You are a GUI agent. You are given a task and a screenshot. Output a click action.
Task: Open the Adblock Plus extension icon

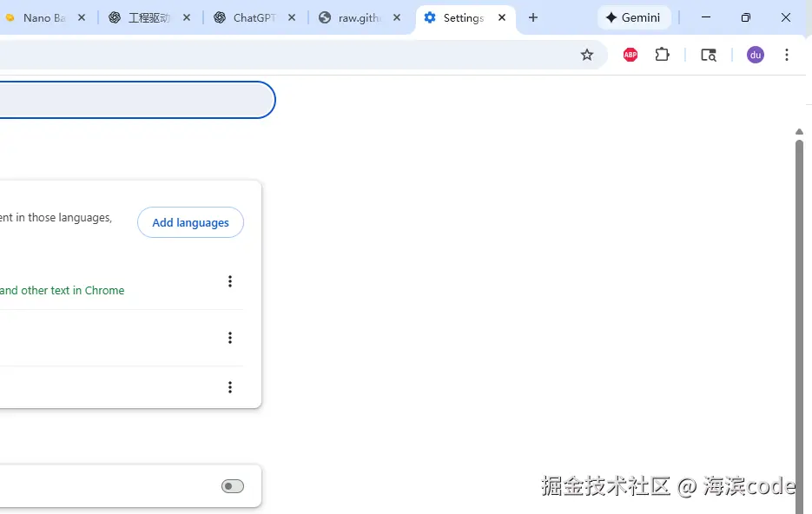(629, 54)
